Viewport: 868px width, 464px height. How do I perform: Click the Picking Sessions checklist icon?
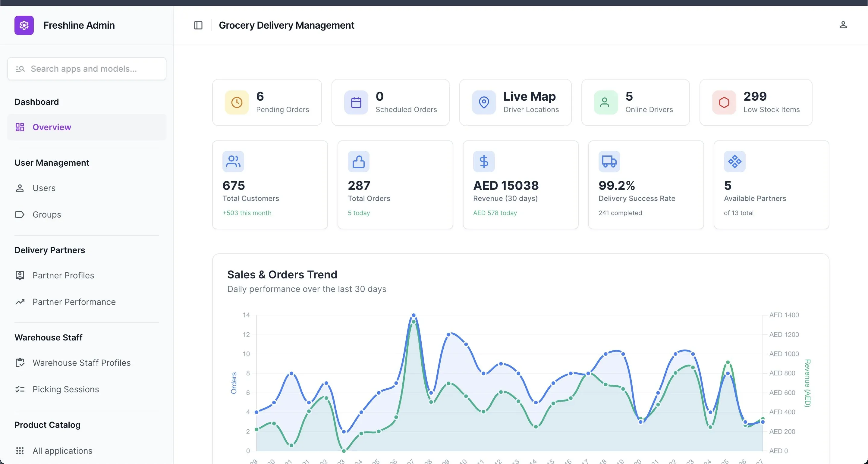[20, 389]
